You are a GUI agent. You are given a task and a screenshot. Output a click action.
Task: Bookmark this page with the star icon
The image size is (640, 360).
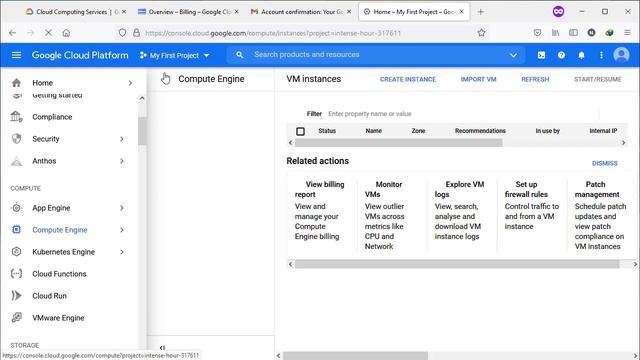[482, 33]
